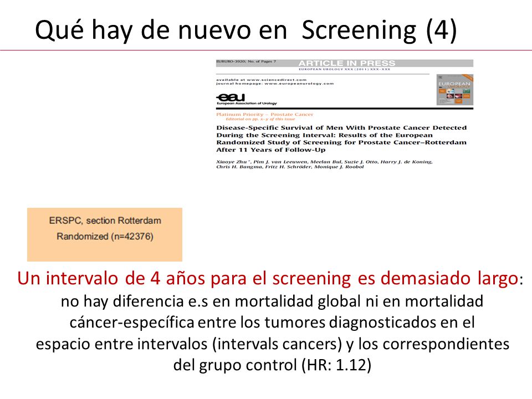Click "Editorial on pp. x–y of this issue"
Screen dimensions: 532x399
tap(260, 119)
